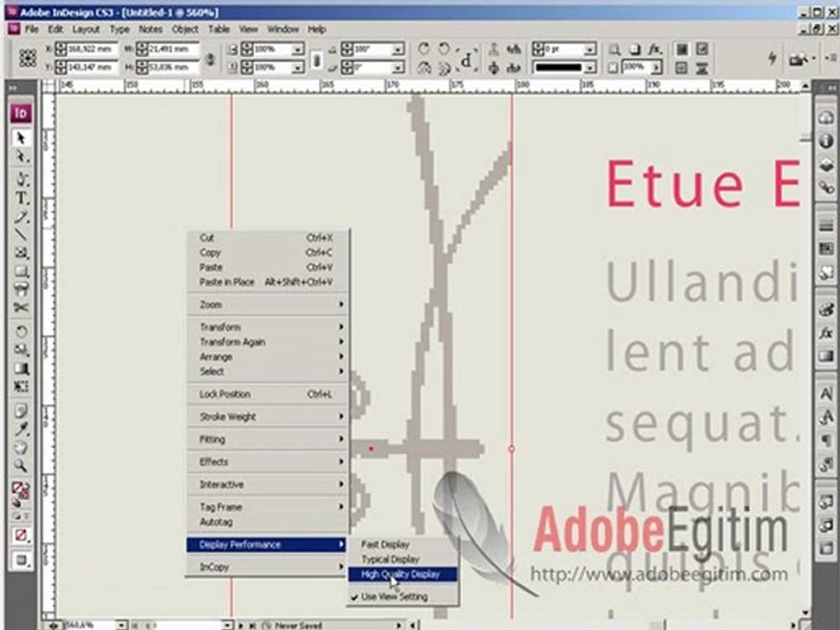Viewport: 840px width, 630px height.
Task: Click Rotate 90 degrees counter-clockwise icon
Action: tap(444, 49)
